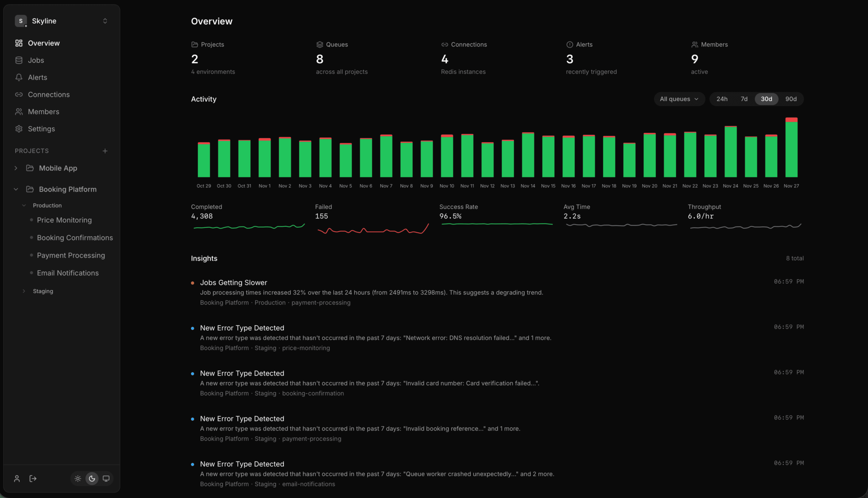The height and width of the screenshot is (498, 868).
Task: Select the Price Monitoring queue
Action: 64,220
